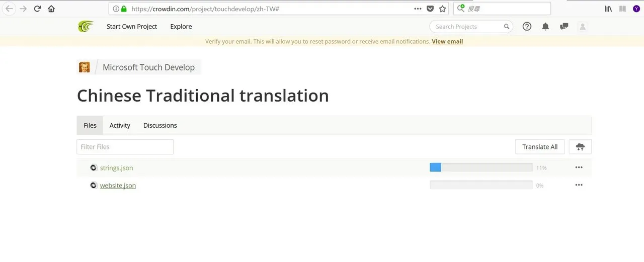The width and height of the screenshot is (644, 262).
Task: Open page actions three-dot menu in address bar
Action: 418,9
